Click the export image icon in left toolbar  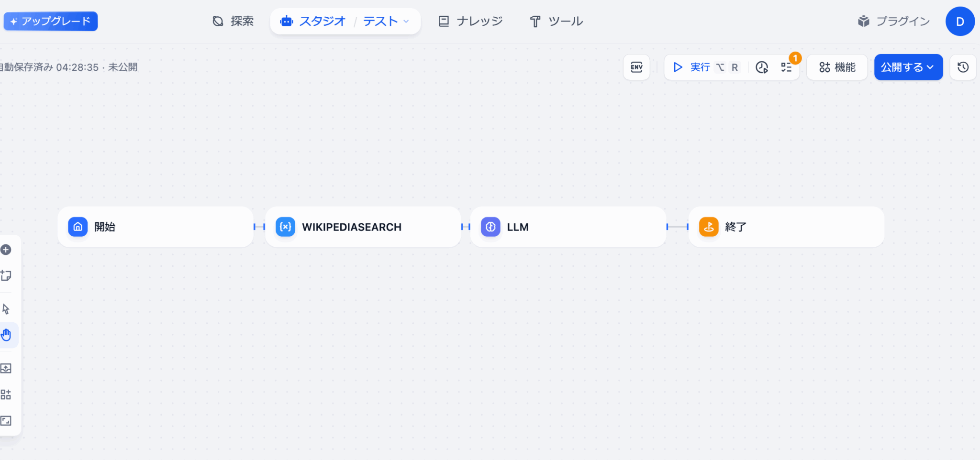pos(6,368)
